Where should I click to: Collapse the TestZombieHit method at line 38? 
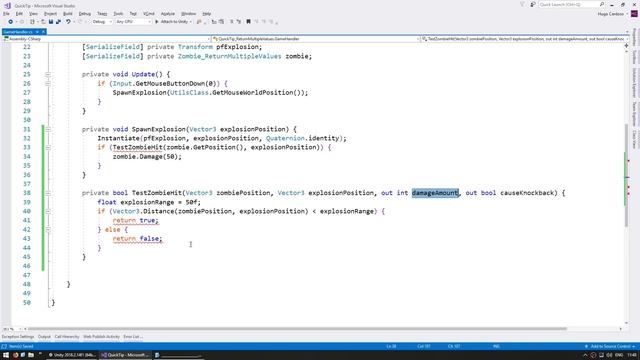(x=48, y=193)
